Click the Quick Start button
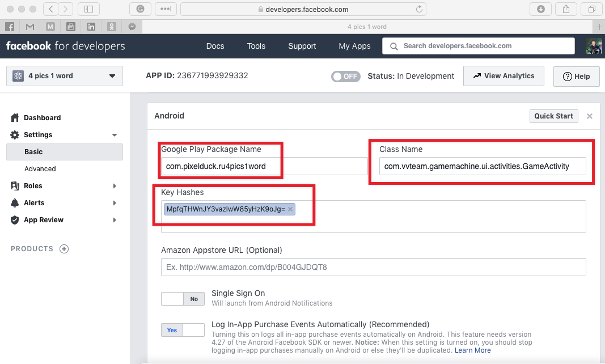The width and height of the screenshot is (605, 364). (x=553, y=116)
